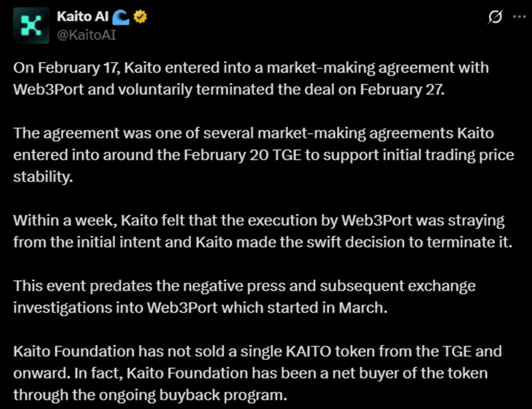Click the paragraph starting "Kaito Foundation has not sold"

click(x=256, y=372)
